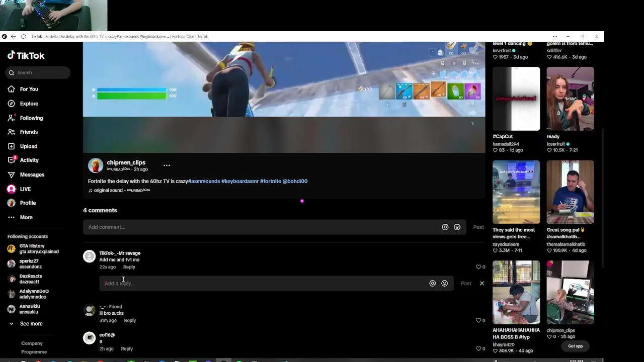
Task: Open the 'ready' loserfruit video thumbnail
Action: pos(570,99)
